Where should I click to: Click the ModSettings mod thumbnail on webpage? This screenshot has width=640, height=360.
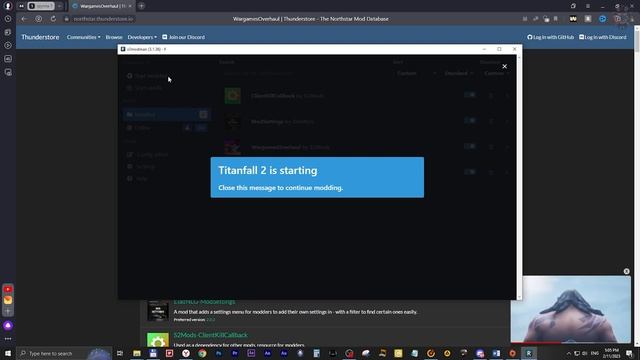(158, 311)
